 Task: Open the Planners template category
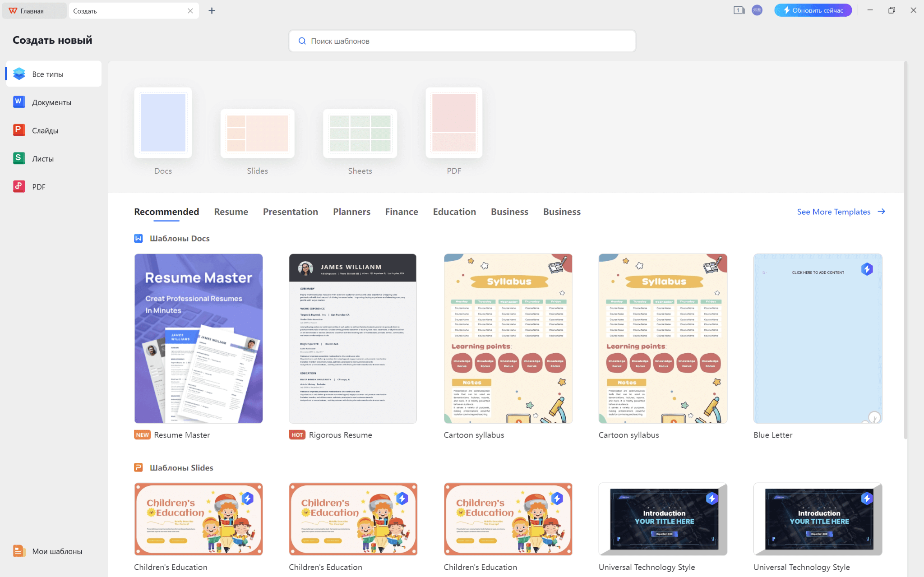(x=351, y=212)
